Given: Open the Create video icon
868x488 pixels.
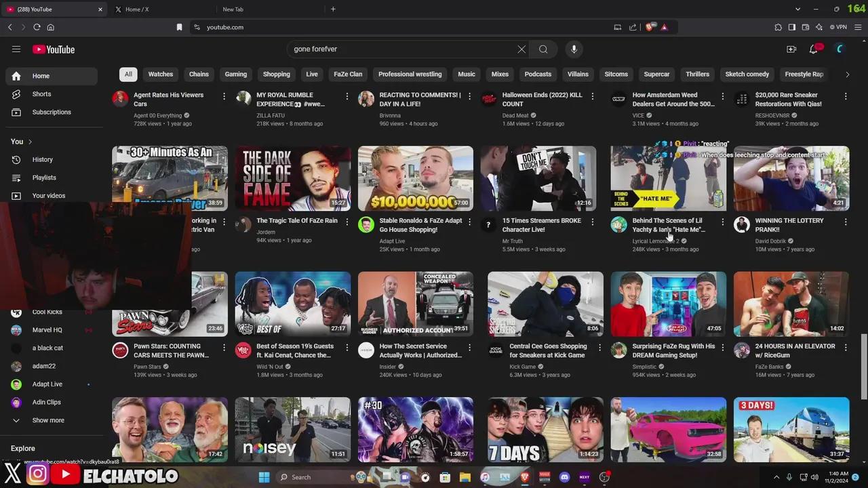Looking at the screenshot, I should coord(791,49).
